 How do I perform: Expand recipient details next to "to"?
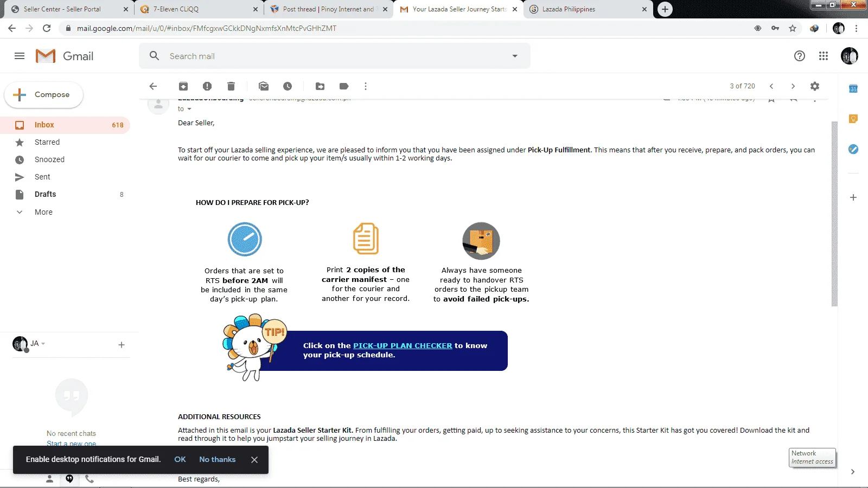pyautogui.click(x=189, y=109)
